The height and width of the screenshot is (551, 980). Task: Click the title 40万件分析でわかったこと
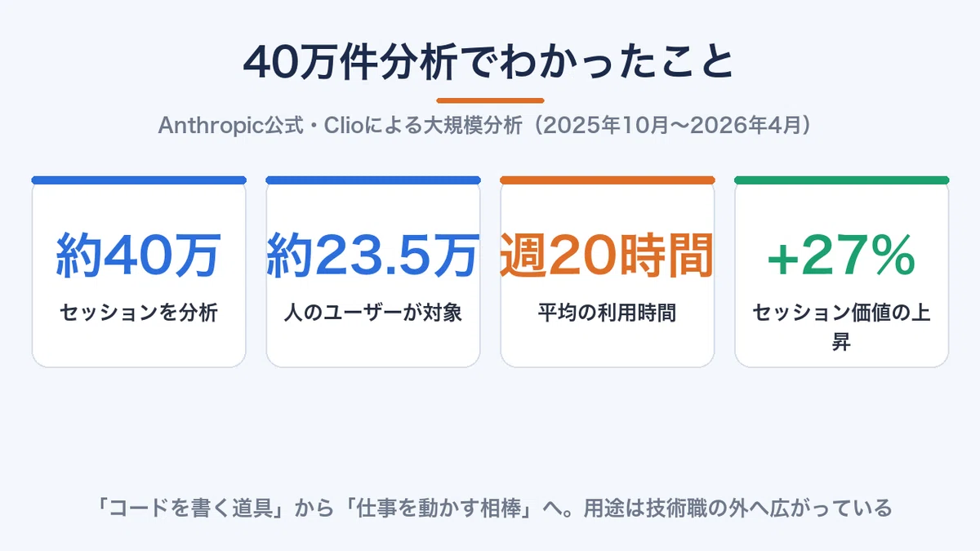(x=489, y=64)
